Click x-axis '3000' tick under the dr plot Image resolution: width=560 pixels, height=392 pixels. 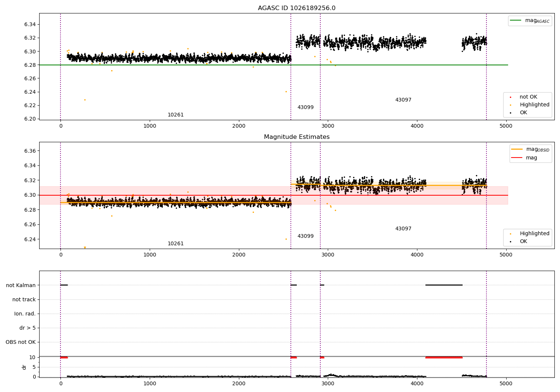(328, 384)
